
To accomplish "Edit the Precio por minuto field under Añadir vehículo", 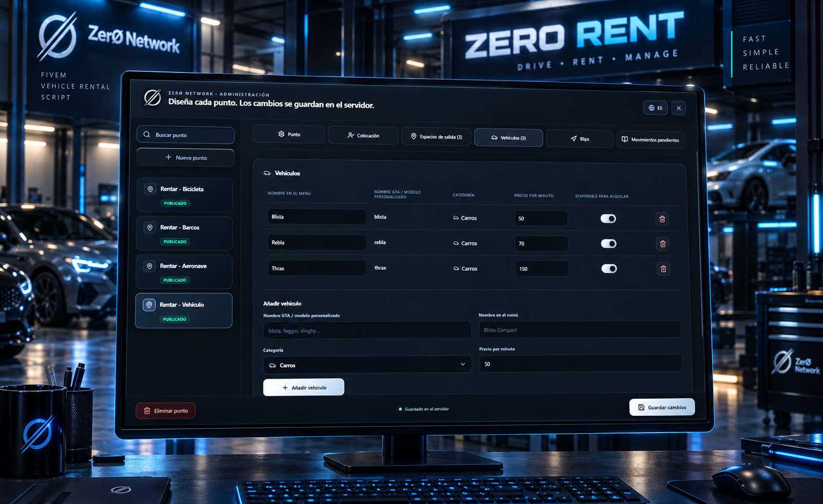I will coord(581,364).
